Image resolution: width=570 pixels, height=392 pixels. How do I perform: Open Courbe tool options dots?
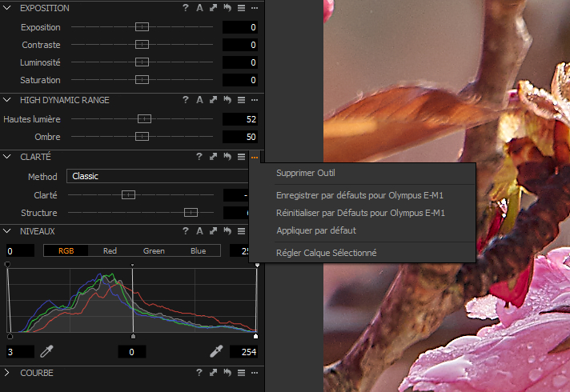pyautogui.click(x=255, y=372)
